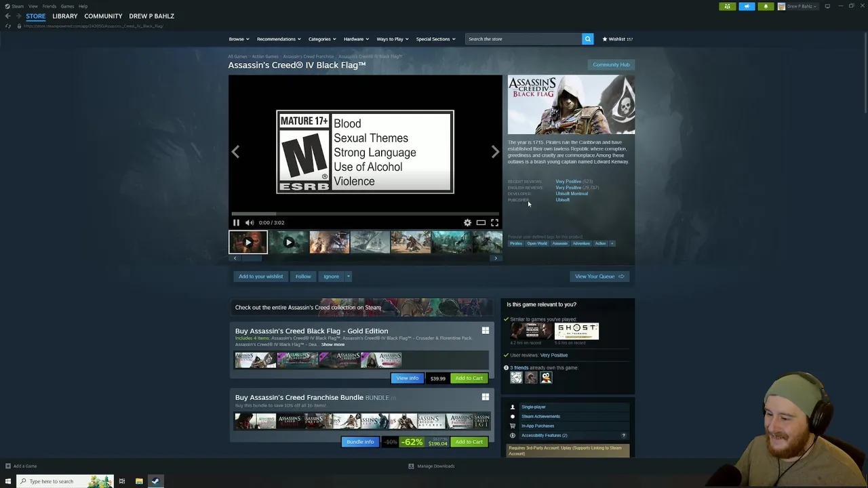Click the Steam taskbar icon
This screenshot has height=488, width=868.
pyautogui.click(x=155, y=481)
